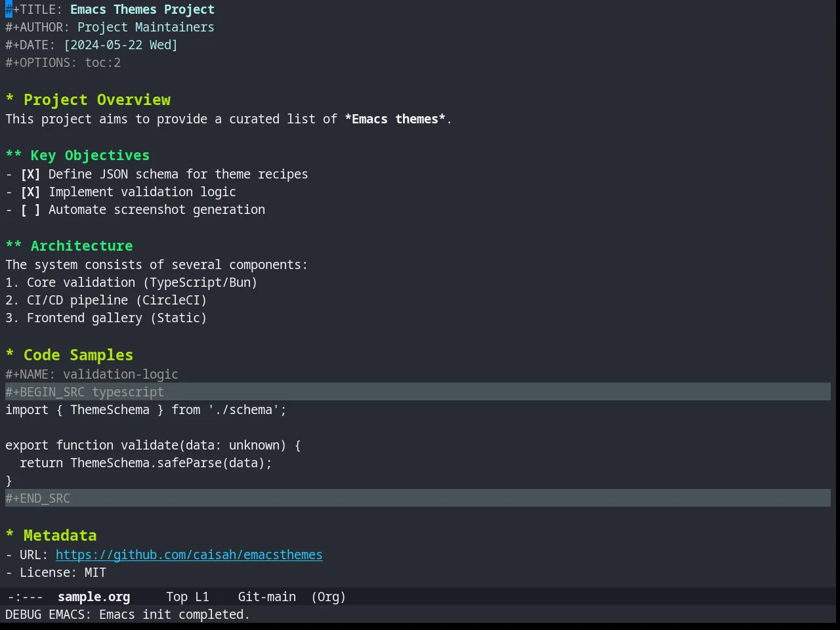Click the sample.org buffer name in mode line
Viewport: 840px width, 630px height.
94,597
